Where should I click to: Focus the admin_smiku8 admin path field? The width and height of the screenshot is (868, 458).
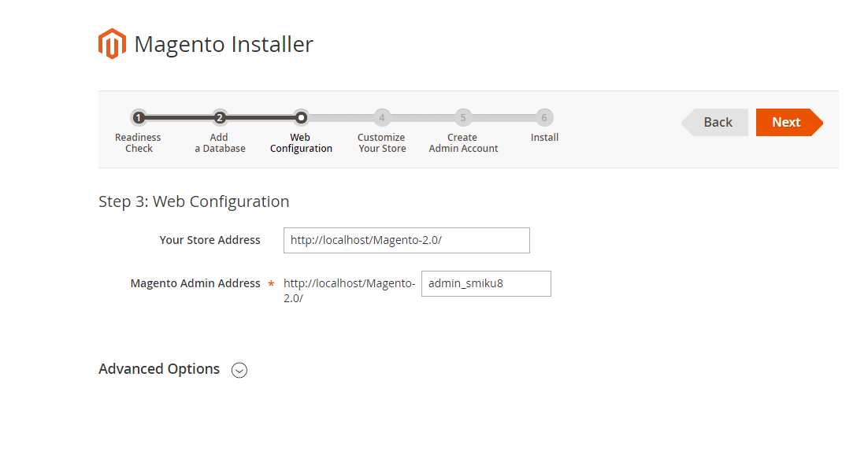(x=486, y=283)
